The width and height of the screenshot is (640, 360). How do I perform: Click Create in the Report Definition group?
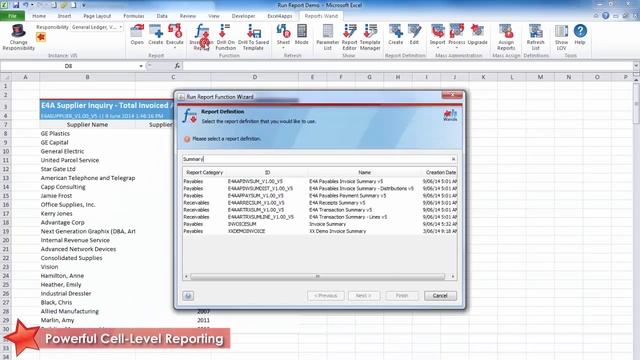pyautogui.click(x=396, y=34)
